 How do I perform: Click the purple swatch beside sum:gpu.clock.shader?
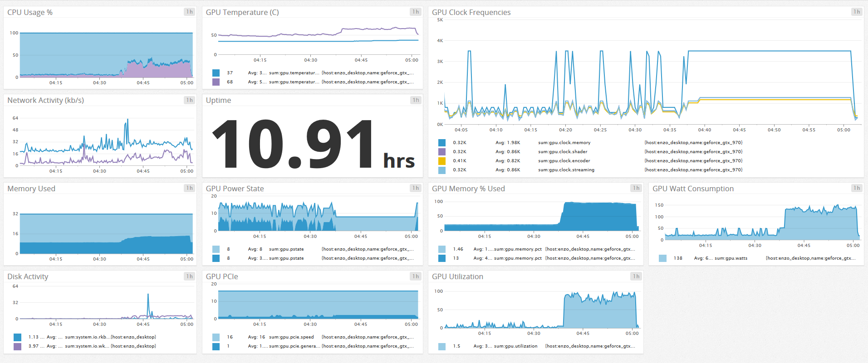tap(442, 152)
